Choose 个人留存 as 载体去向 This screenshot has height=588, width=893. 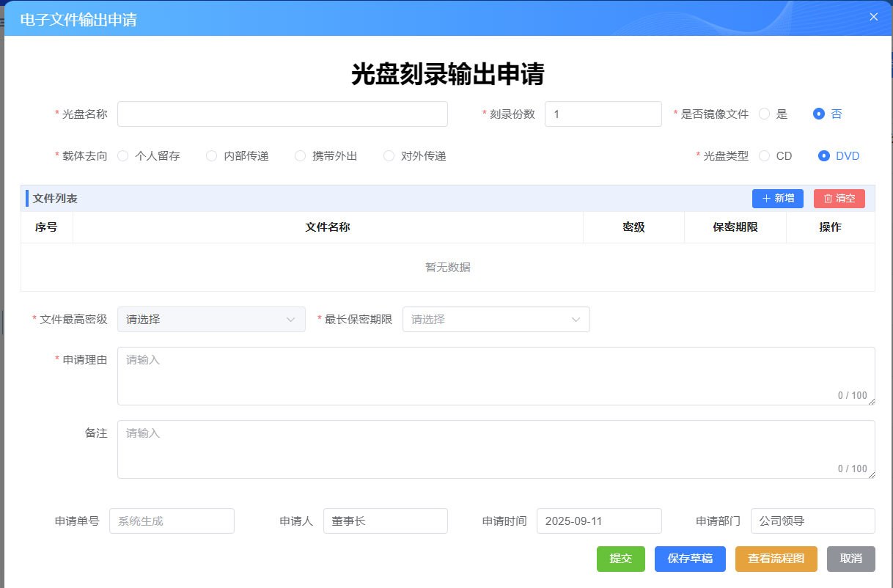click(x=123, y=155)
